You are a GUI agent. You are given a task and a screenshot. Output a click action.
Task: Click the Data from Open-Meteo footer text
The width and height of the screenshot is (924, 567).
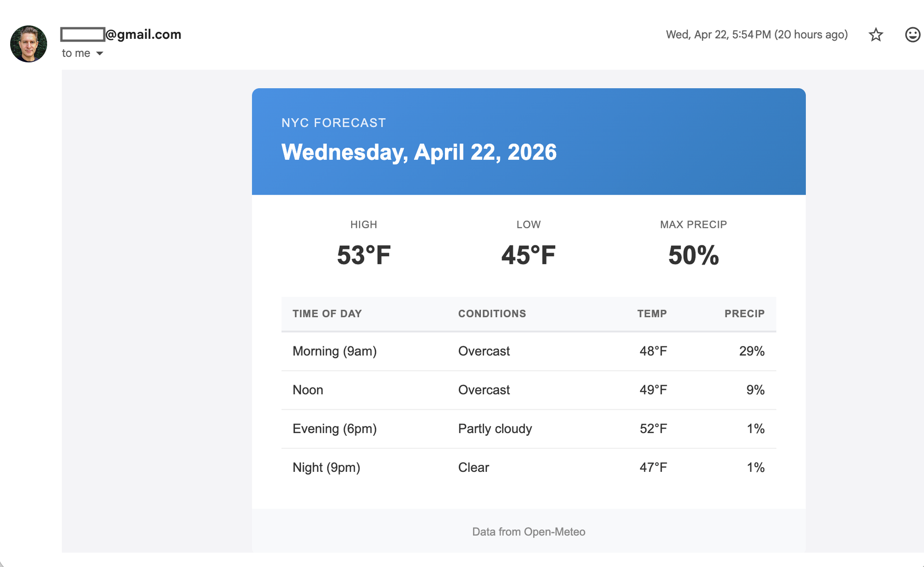click(x=529, y=532)
